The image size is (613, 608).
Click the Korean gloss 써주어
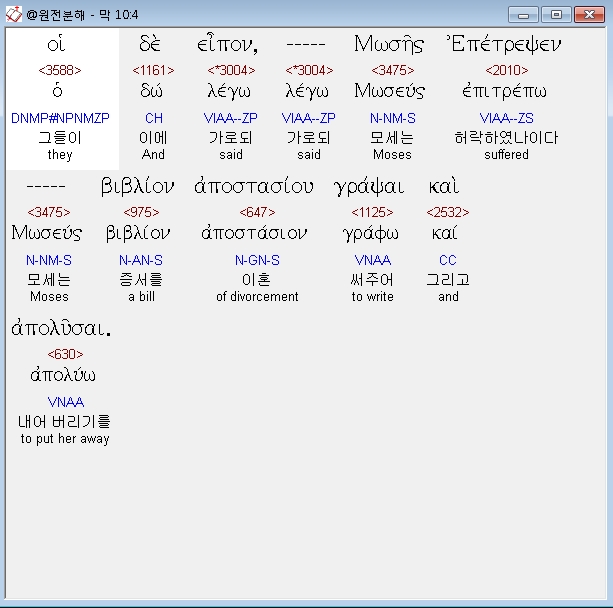pos(372,280)
